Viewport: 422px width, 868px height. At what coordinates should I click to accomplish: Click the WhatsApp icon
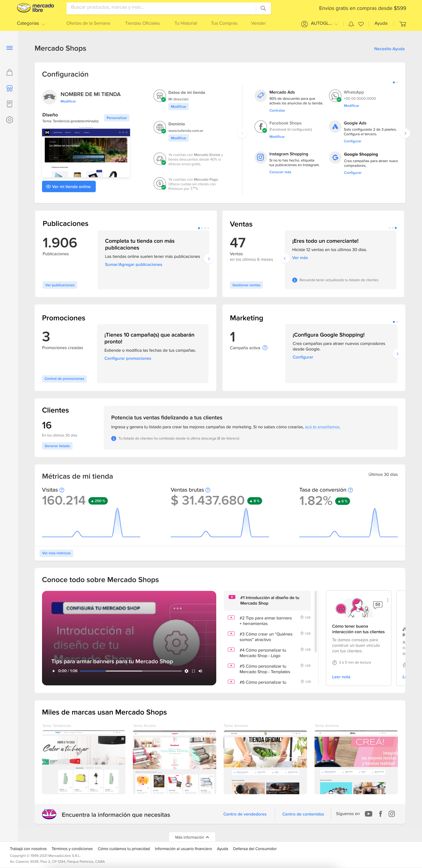[335, 96]
